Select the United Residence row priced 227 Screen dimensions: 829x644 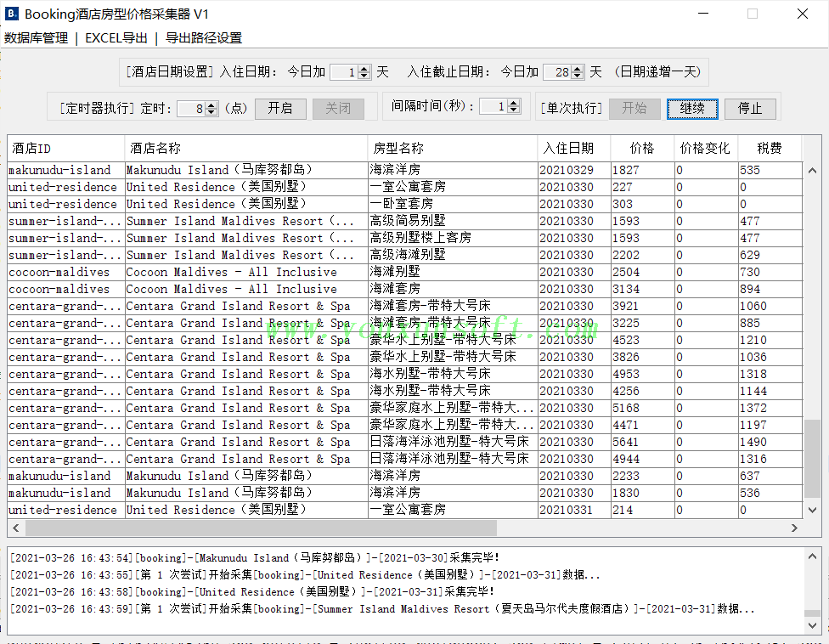click(x=405, y=187)
